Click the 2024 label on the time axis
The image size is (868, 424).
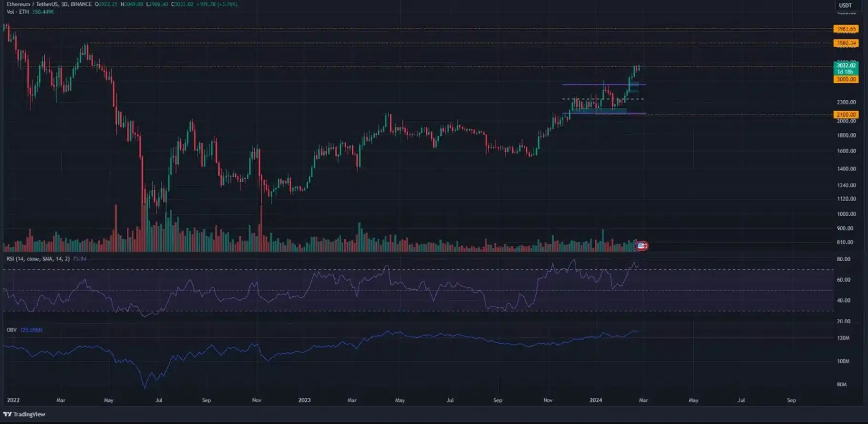tap(596, 400)
